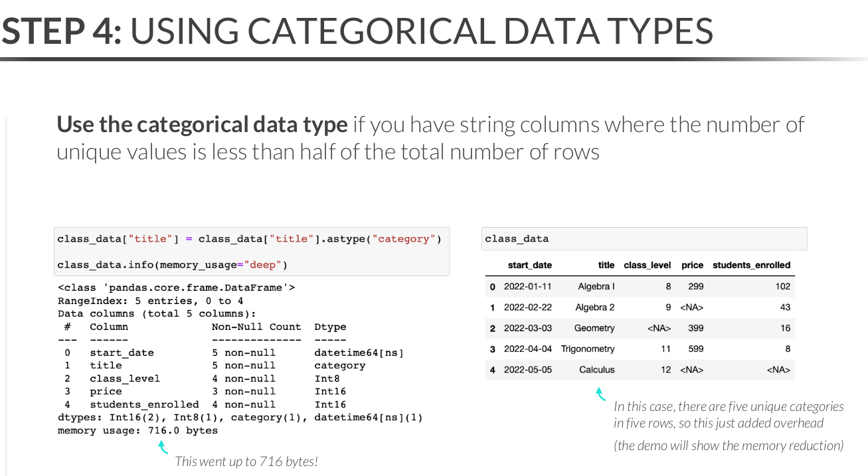Select the Trigonometry cell in the table

coord(588,349)
